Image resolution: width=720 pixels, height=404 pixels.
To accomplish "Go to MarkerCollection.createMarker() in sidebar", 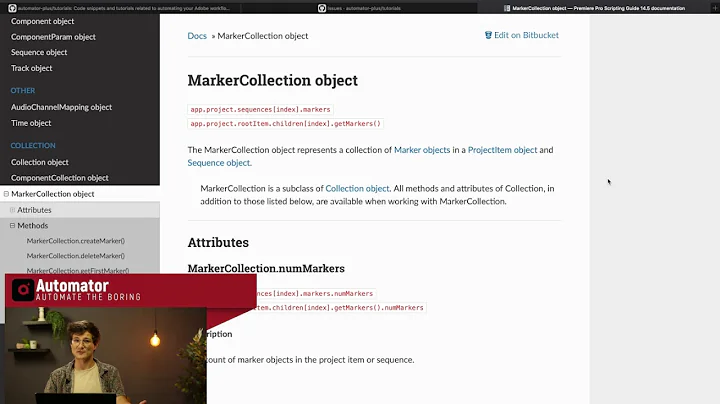I will [x=76, y=241].
